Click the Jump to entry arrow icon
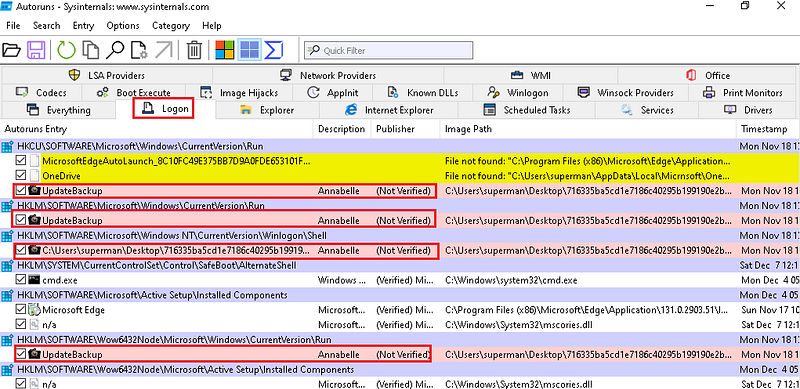The image size is (800, 389). pos(164,50)
